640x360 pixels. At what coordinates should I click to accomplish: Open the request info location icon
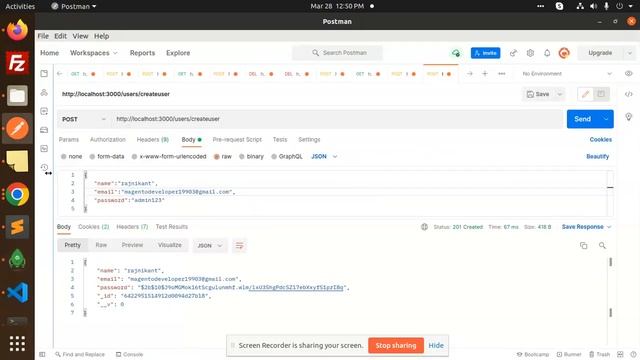(x=629, y=117)
